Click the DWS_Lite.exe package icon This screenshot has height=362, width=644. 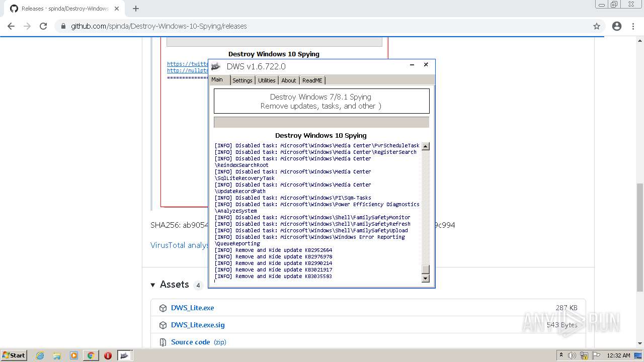click(x=163, y=308)
